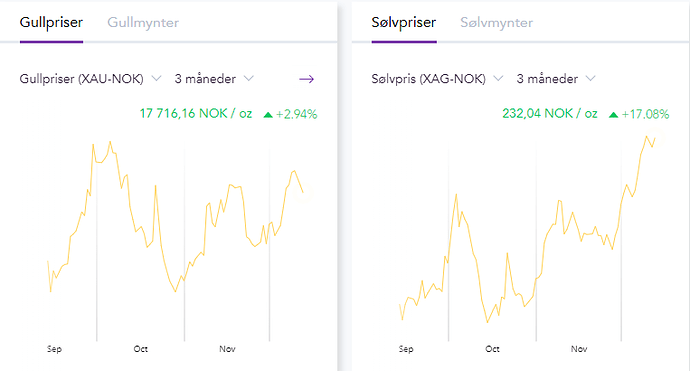The image size is (690, 371).
Task: Open chevron next to Sølvpris (XAG-NOK)
Action: (x=498, y=78)
